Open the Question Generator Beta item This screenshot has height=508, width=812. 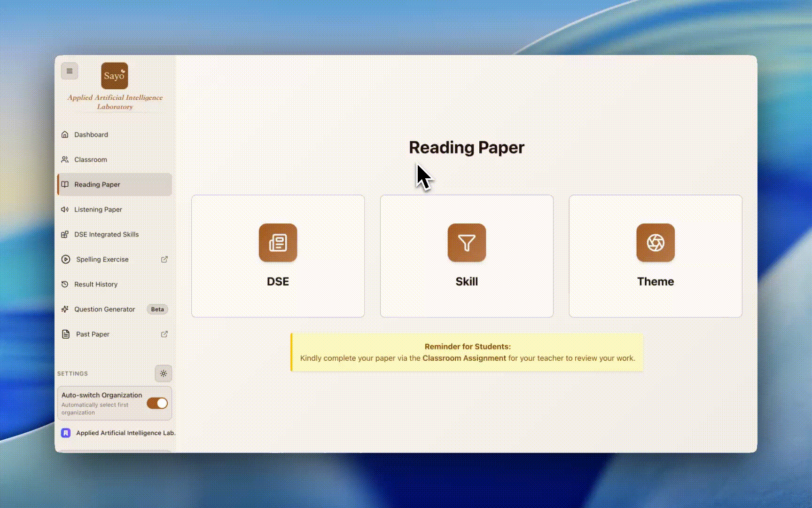pos(105,309)
